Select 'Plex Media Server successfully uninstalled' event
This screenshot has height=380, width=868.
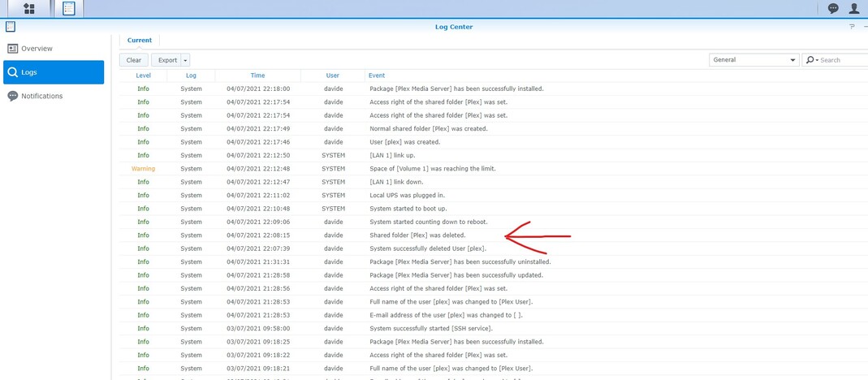click(x=460, y=261)
